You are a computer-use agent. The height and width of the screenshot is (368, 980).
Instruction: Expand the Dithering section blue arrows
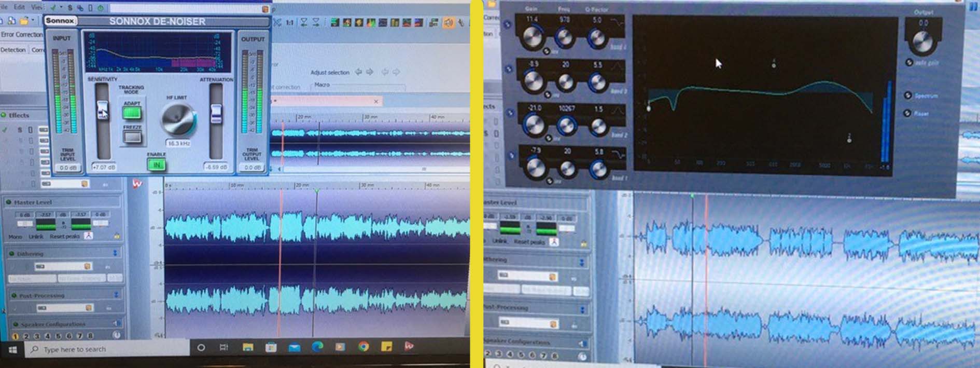click(115, 253)
